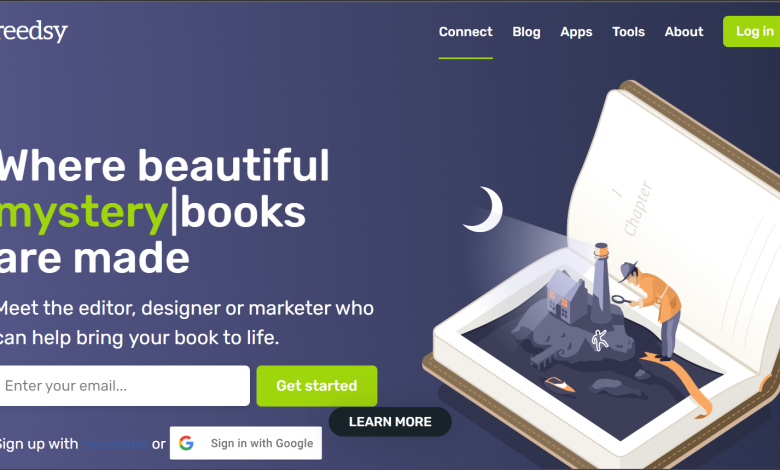
Task: Click the lighthouse in the book illustration
Action: (601, 281)
